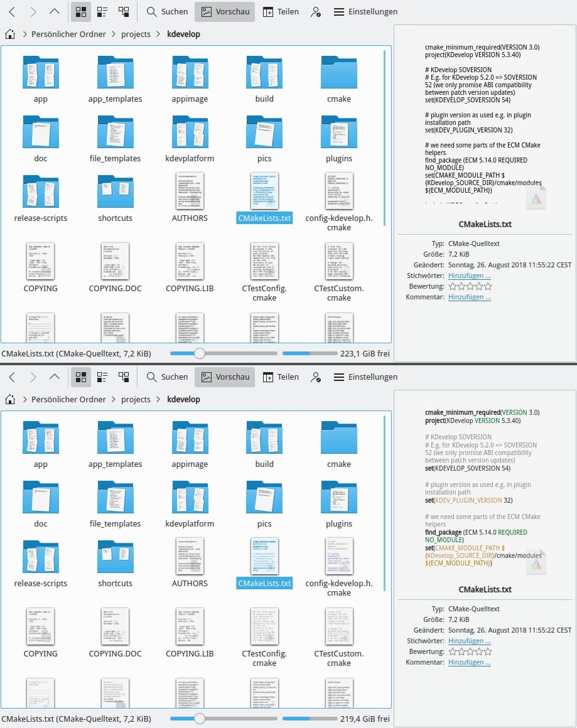Open Suchen search in the lower window
This screenshot has width=577, height=728.
tap(167, 377)
